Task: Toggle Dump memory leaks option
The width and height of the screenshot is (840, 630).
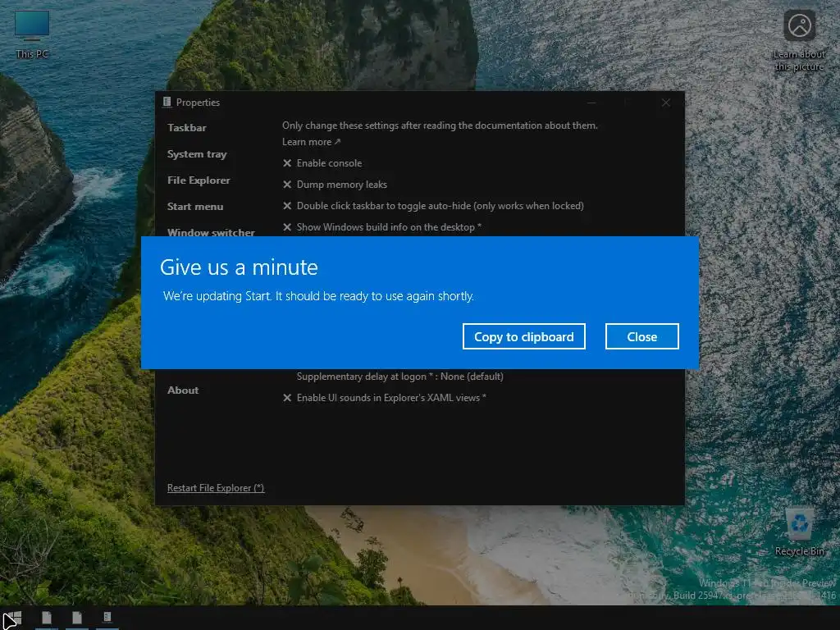Action: click(x=335, y=185)
